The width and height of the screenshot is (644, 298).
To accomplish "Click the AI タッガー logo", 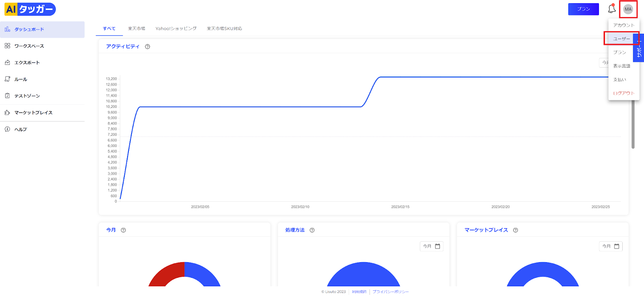I will pos(30,9).
